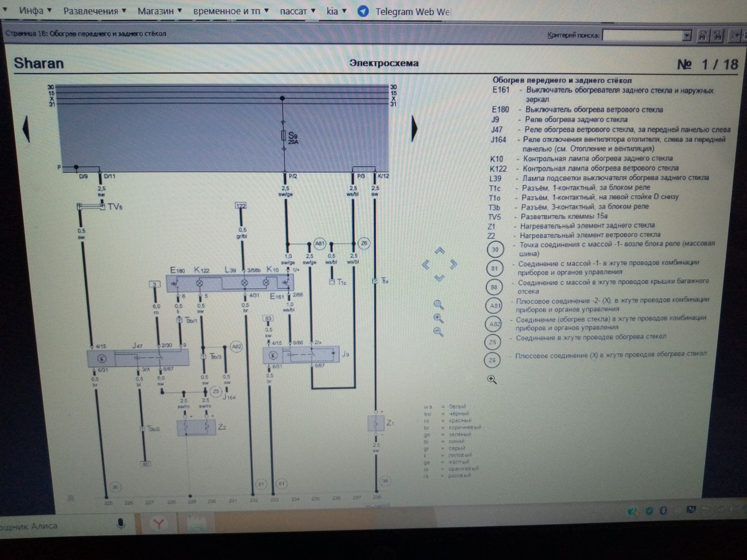Click the Telegram paper-plane icon
The image size is (747, 560).
363,11
